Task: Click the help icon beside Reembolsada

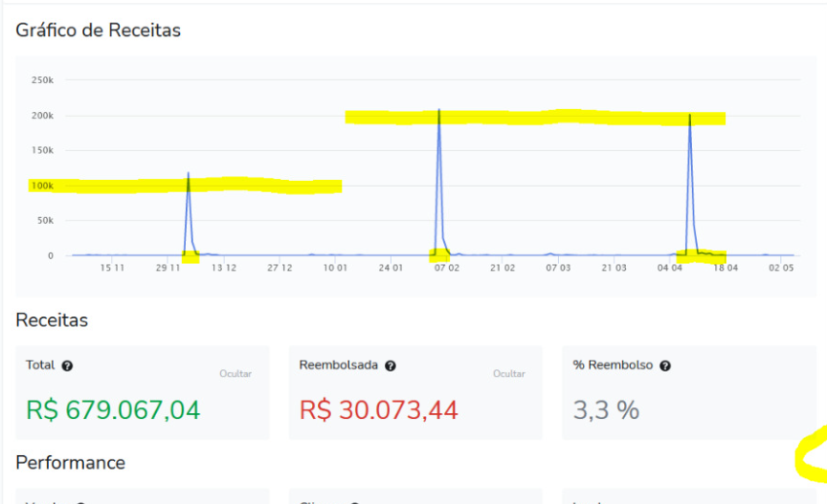Action: (391, 365)
